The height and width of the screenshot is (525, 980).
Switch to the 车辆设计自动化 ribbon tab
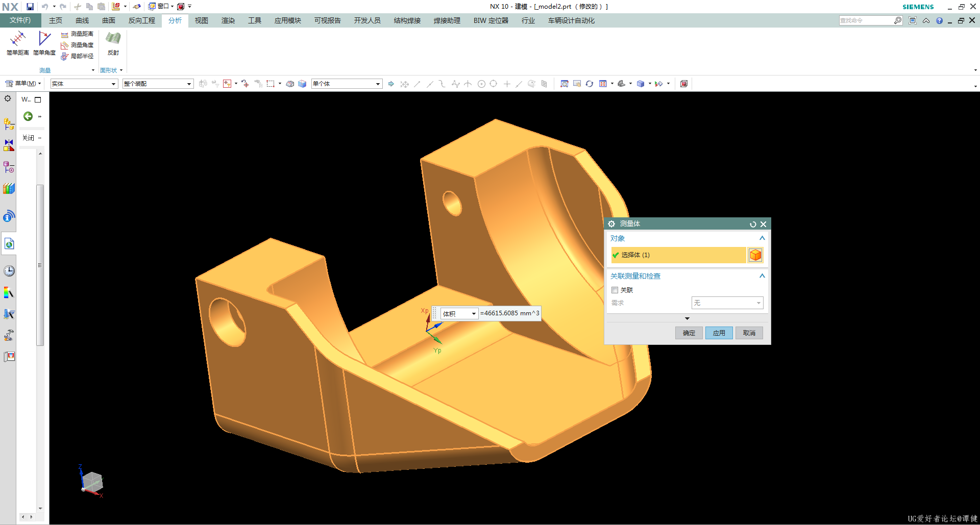point(571,20)
